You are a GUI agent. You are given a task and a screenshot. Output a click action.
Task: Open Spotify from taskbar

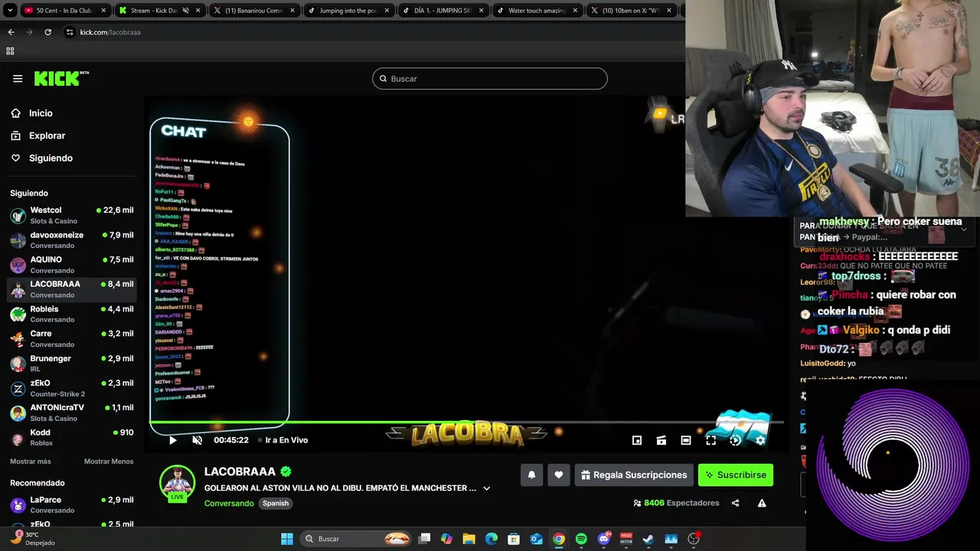click(x=581, y=539)
